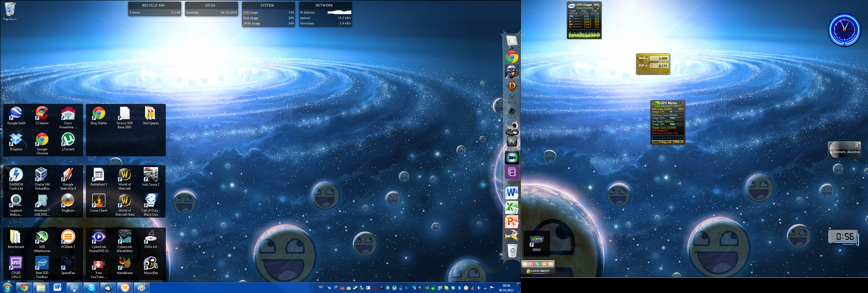Open Windows Explorer from the taskbar
The height and width of the screenshot is (293, 868).
click(41, 288)
